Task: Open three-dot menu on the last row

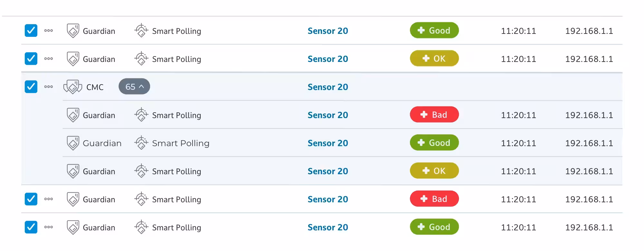Action: (49, 227)
